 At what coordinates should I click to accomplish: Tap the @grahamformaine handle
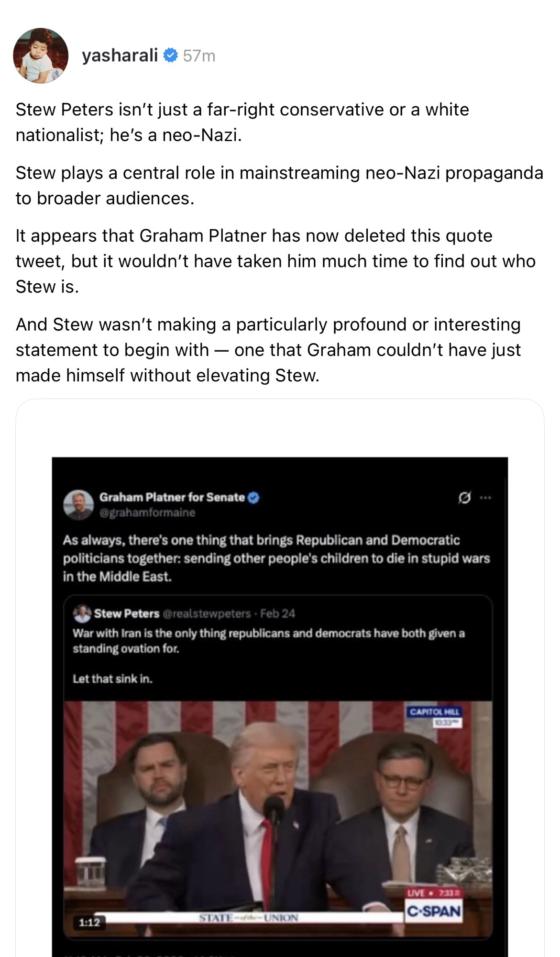coord(147,512)
